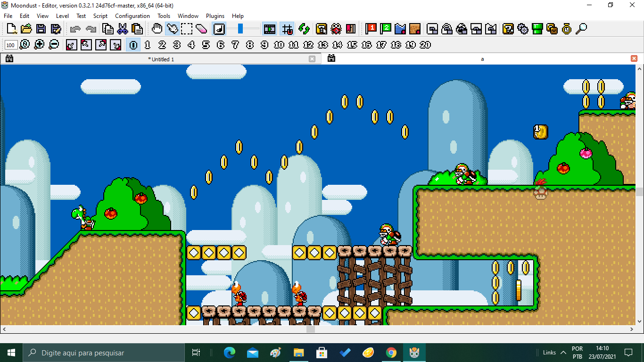
Task: Zoom out with minus magnifier
Action: 54,45
